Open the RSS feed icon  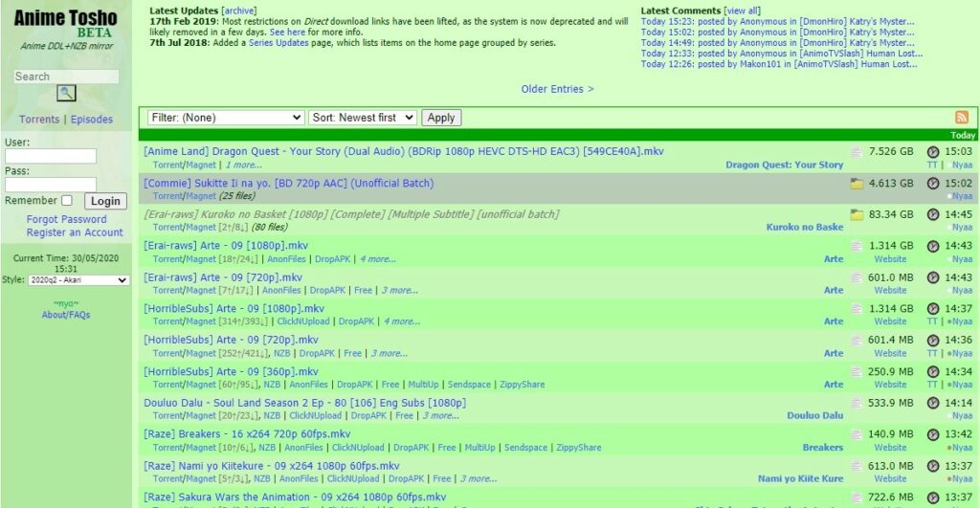(x=961, y=118)
